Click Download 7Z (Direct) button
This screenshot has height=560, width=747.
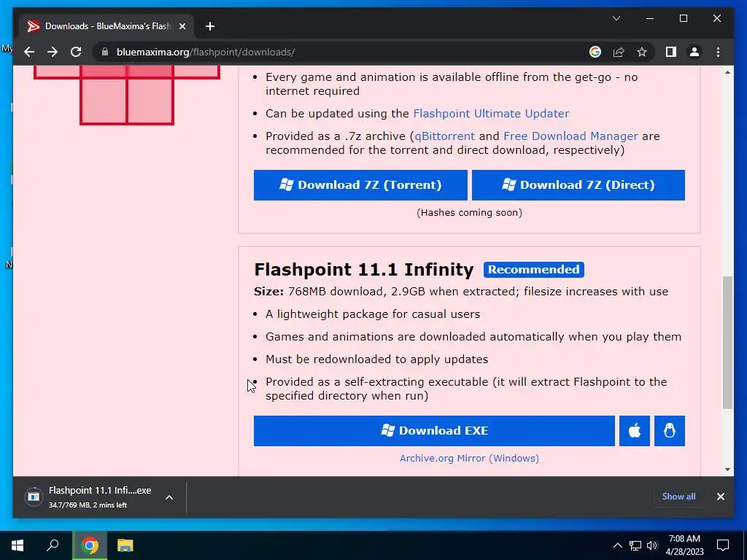click(578, 184)
